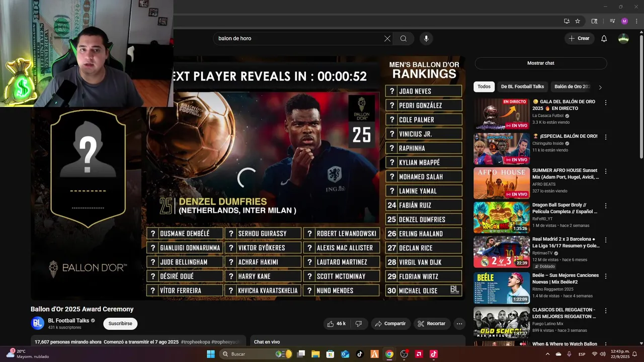644x362 pixels.
Task: Open options menu for ESPECIAL BALÓN DE ORO video
Action: click(606, 137)
